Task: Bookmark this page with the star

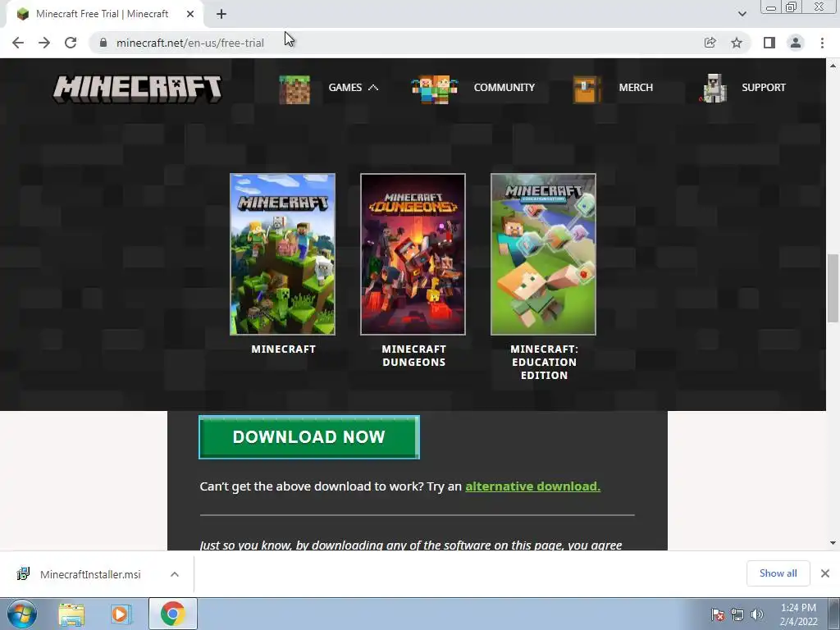Action: coord(737,43)
